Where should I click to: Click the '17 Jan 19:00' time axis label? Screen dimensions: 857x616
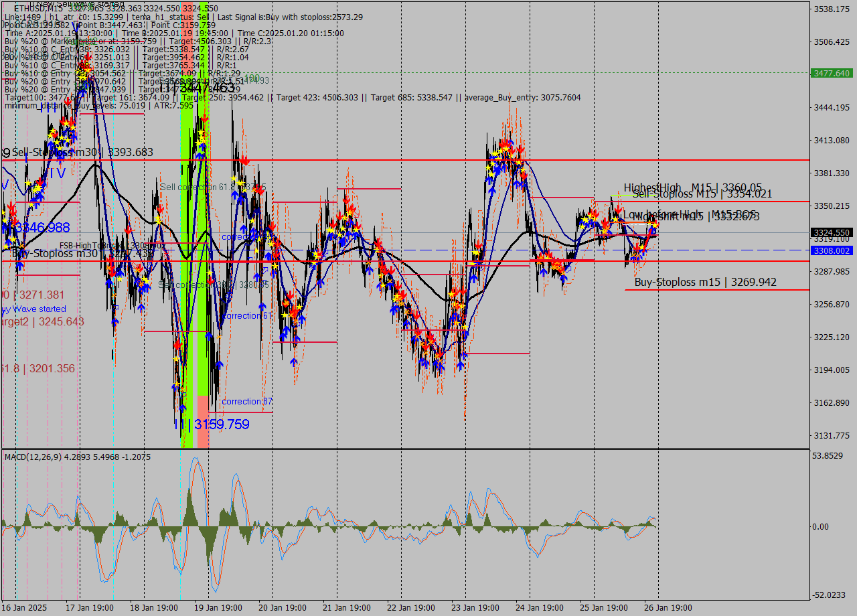pyautogui.click(x=89, y=607)
